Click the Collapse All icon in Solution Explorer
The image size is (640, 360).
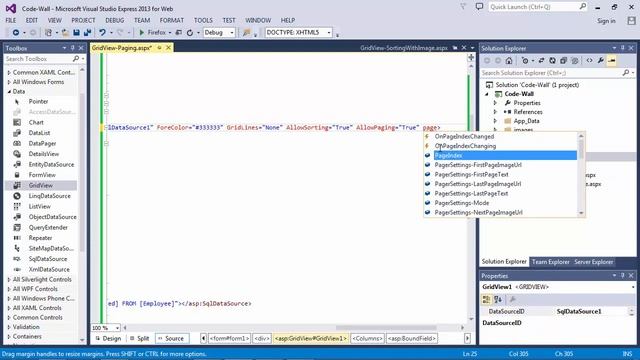pyautogui.click(x=563, y=61)
